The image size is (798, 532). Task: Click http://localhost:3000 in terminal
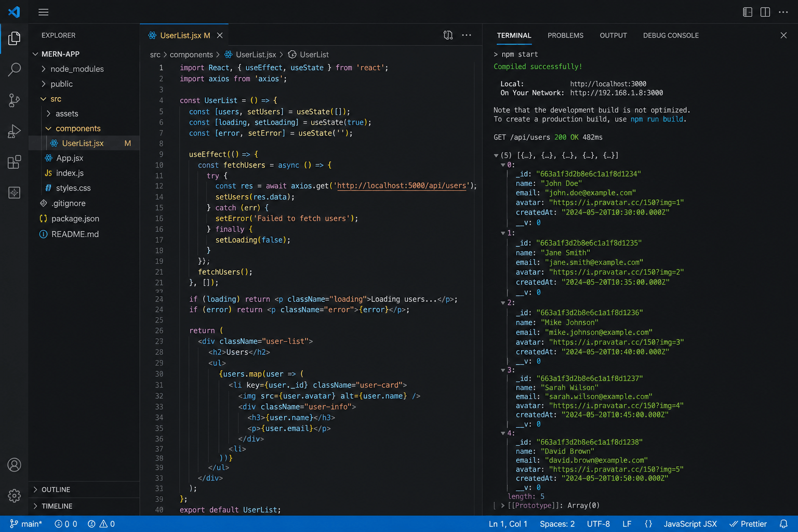(x=608, y=84)
